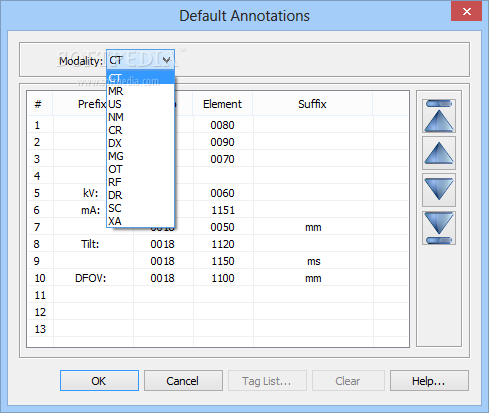Confirm with the OK button

[x=99, y=380]
